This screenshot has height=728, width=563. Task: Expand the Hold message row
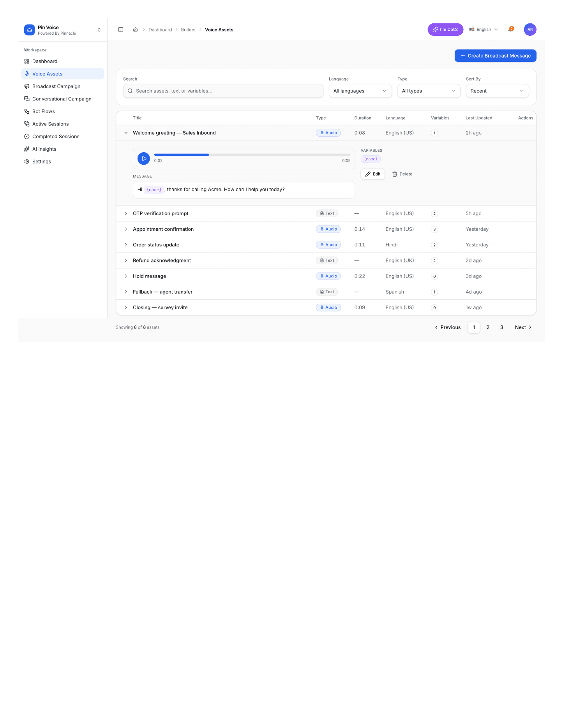tap(126, 276)
